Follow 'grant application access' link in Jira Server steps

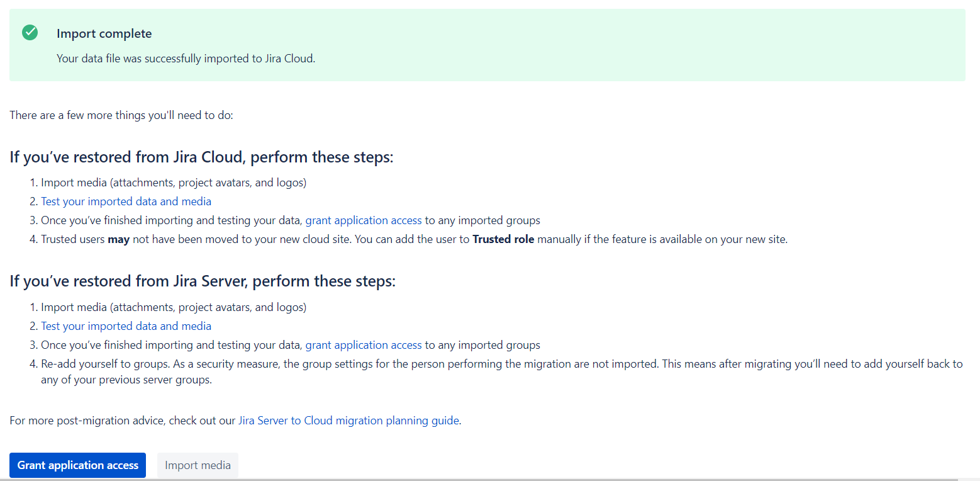tap(364, 345)
